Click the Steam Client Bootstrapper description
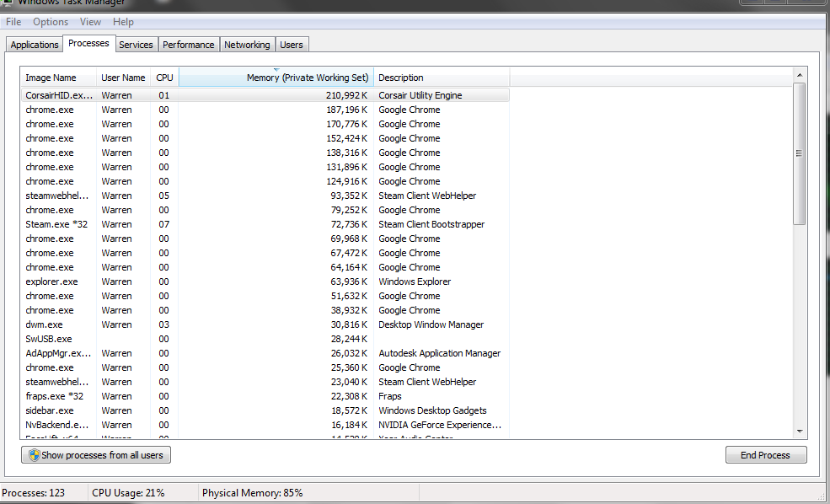 431,224
